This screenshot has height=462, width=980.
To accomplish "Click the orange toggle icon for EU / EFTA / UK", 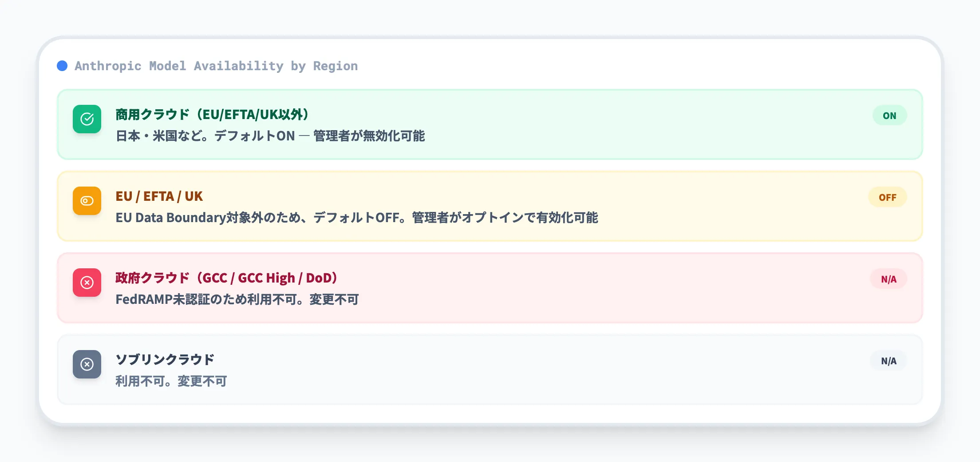I will coord(87,201).
